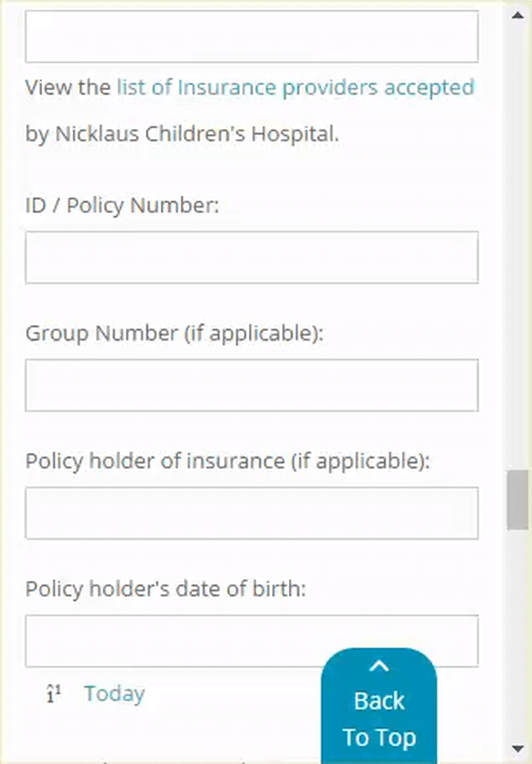Click the "Policy holder's date of birth:" label
The image size is (532, 764).
point(166,589)
